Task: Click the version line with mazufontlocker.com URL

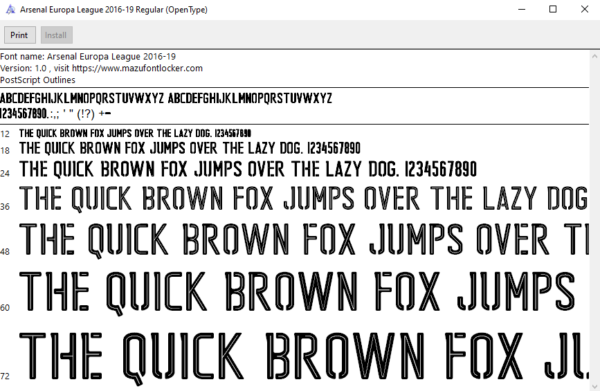Action: click(101, 68)
